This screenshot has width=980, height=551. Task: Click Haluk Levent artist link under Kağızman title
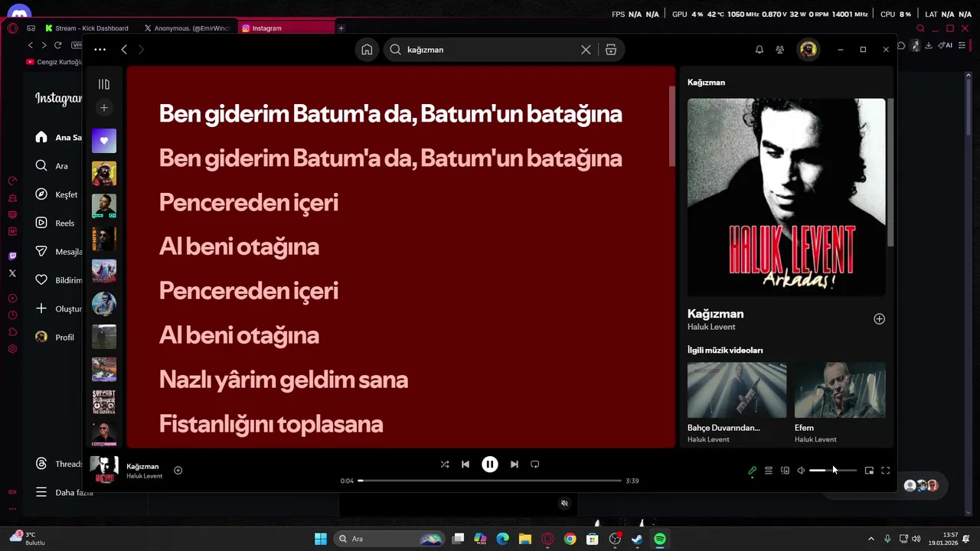(x=711, y=327)
